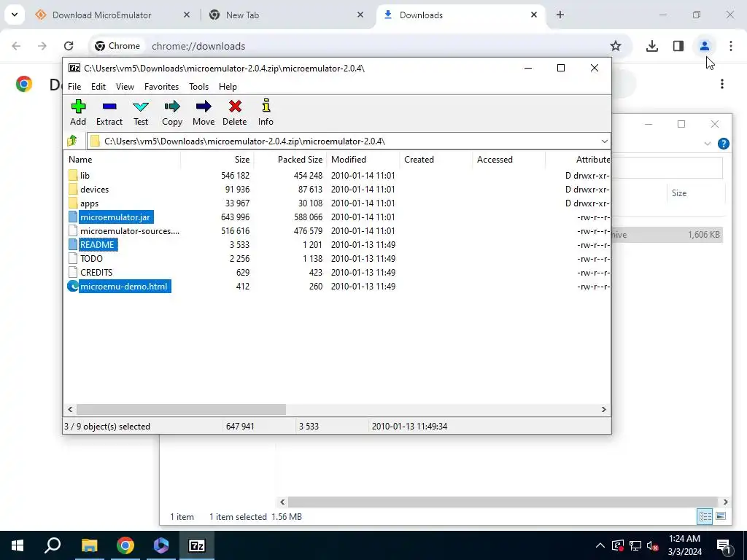
Task: Click the Explorer help question mark icon
Action: (723, 144)
